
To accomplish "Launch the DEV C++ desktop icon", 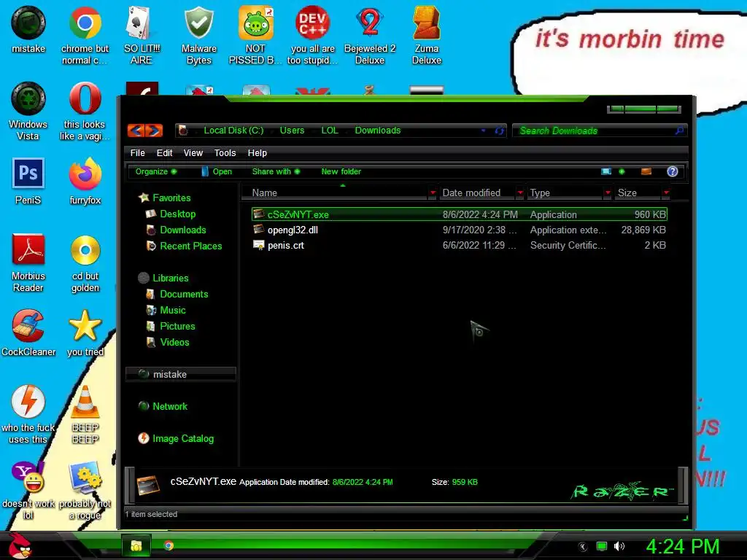I will (x=312, y=34).
